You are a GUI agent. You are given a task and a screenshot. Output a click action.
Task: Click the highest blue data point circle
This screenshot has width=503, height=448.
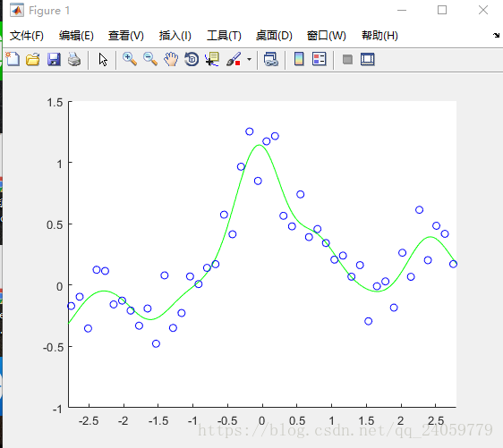click(249, 131)
